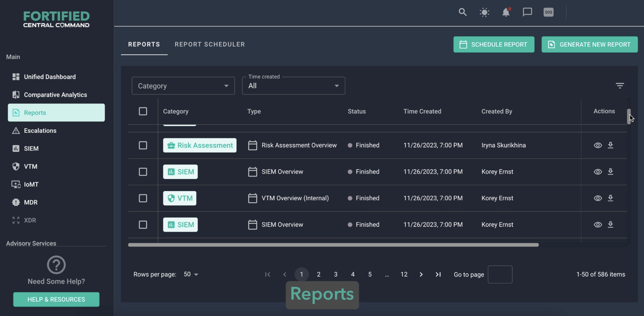The height and width of the screenshot is (316, 644).
Task: Sort by Category column header
Action: click(176, 111)
